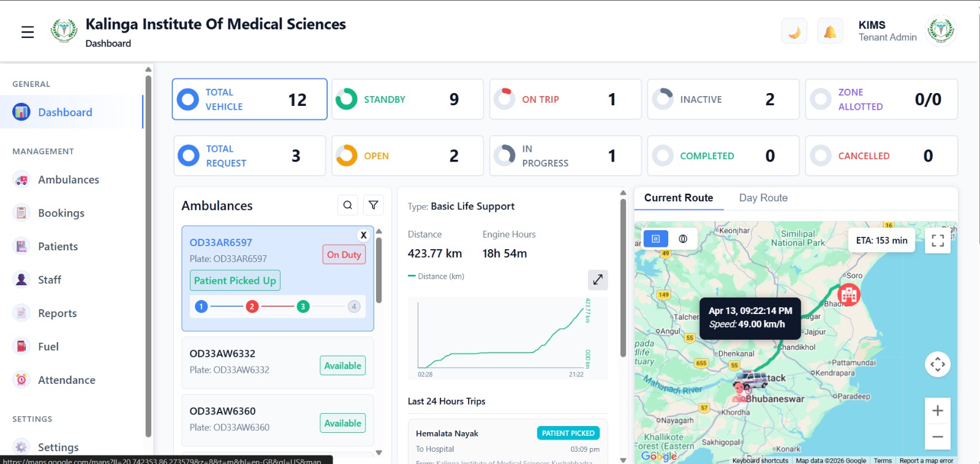Click the Settings gear icon
Viewport: 980px width, 464px height.
21,447
